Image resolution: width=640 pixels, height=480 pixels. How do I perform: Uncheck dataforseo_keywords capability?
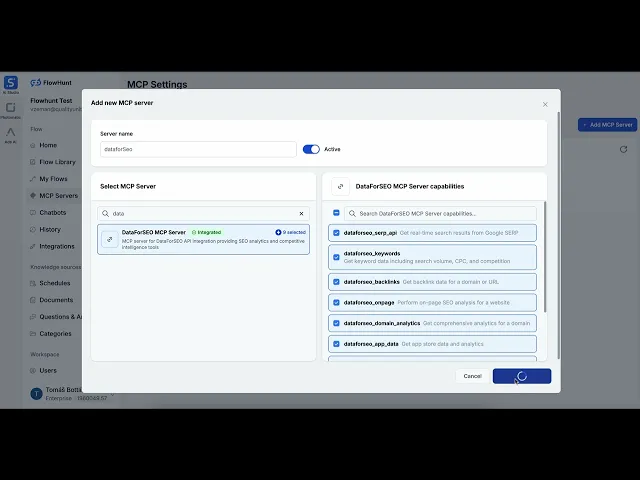[x=336, y=257]
